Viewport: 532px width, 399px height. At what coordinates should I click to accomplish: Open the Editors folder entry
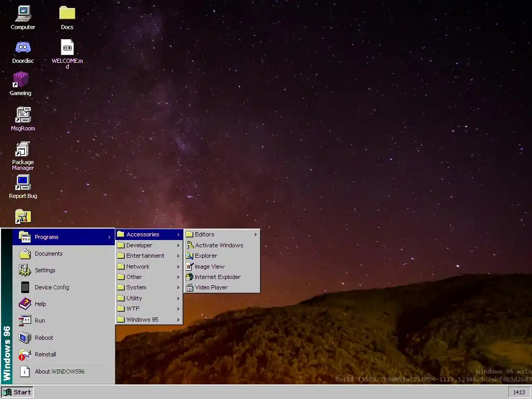(x=222, y=234)
